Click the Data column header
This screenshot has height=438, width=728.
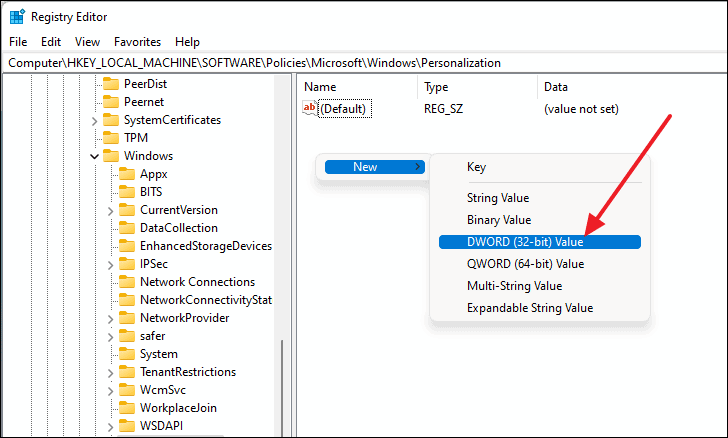632,87
